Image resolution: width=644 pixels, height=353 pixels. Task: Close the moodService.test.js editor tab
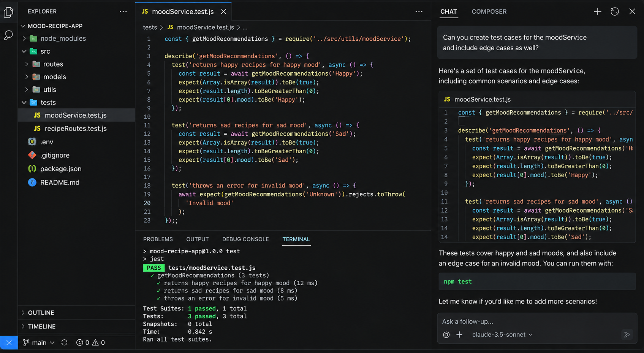(223, 12)
